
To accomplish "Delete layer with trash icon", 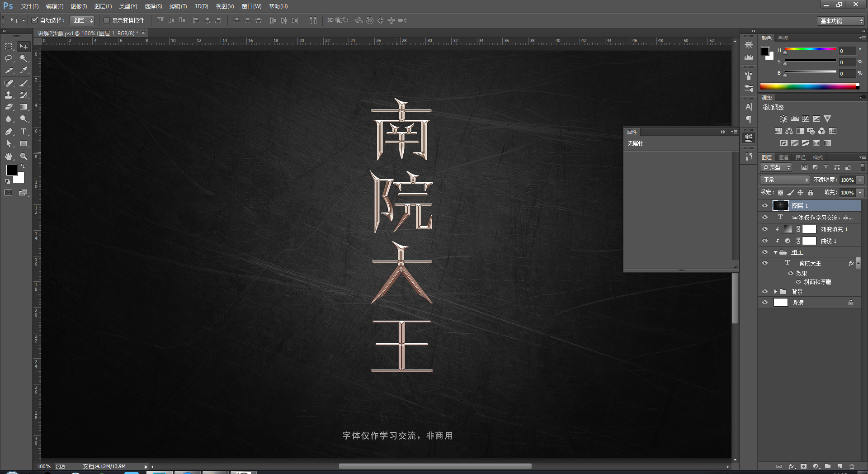I will point(852,466).
